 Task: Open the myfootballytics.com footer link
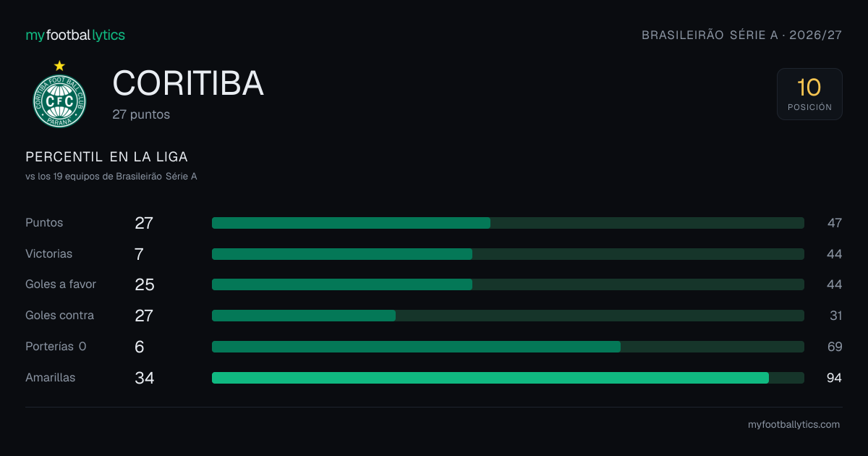pos(793,425)
